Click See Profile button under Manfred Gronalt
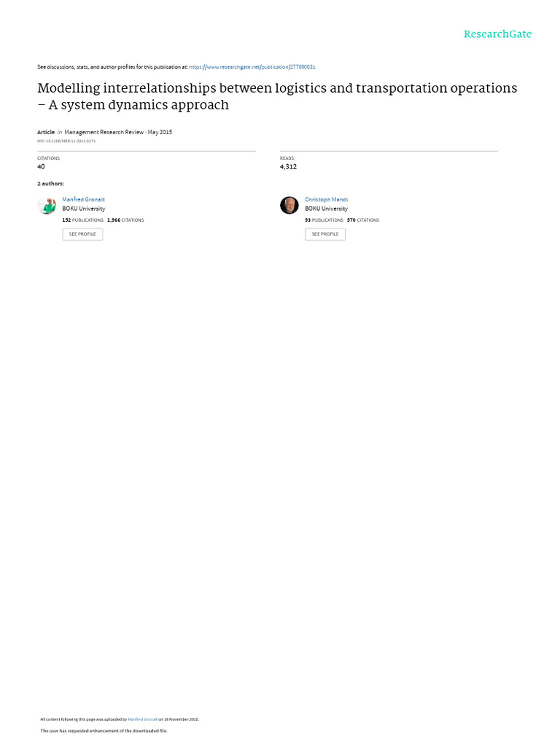The width and height of the screenshot is (560, 747). [82, 234]
